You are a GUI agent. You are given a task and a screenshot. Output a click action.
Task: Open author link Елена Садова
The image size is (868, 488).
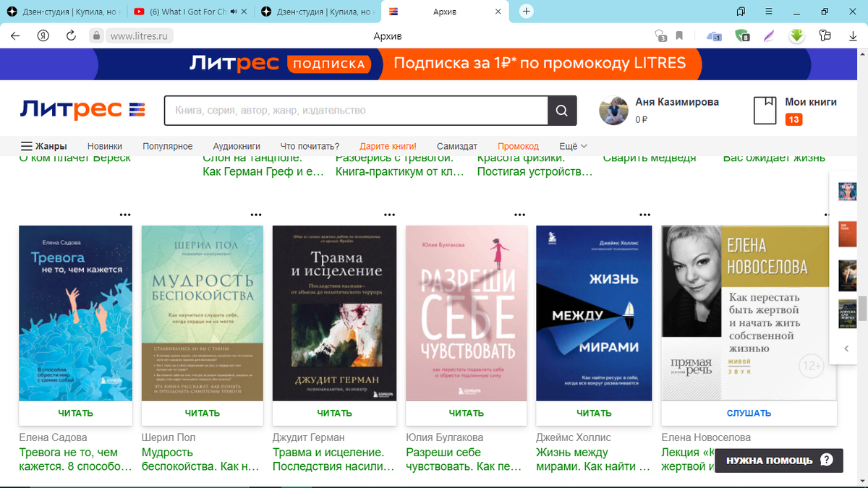(x=53, y=437)
